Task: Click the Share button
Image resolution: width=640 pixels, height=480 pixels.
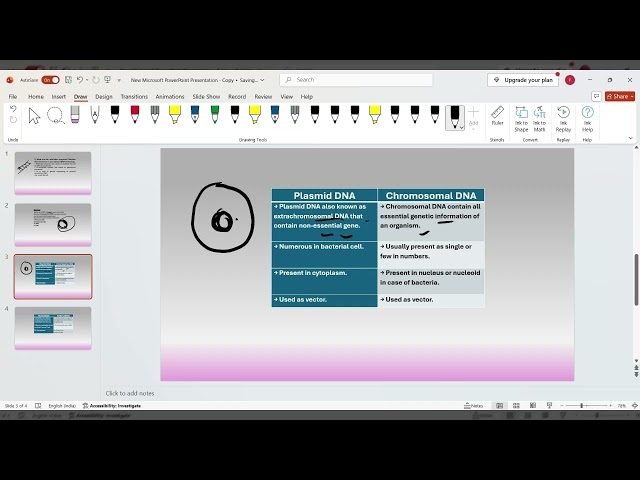Action: tap(620, 96)
